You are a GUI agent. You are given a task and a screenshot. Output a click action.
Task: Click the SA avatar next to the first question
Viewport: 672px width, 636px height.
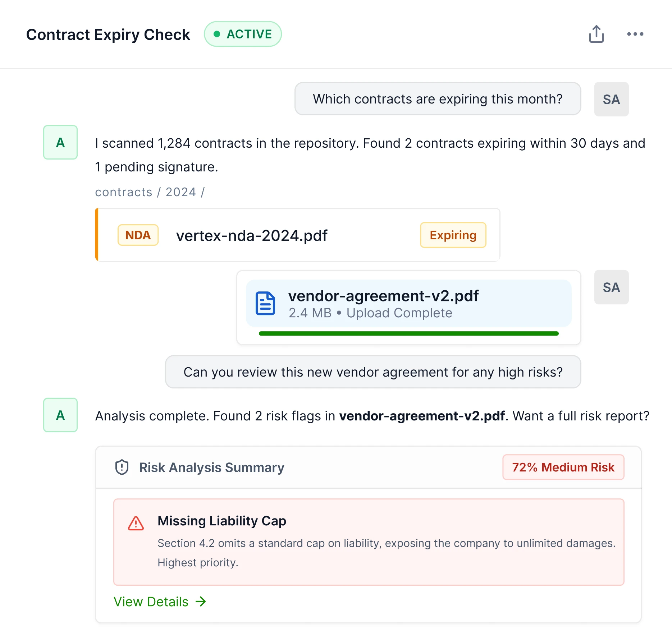611,99
